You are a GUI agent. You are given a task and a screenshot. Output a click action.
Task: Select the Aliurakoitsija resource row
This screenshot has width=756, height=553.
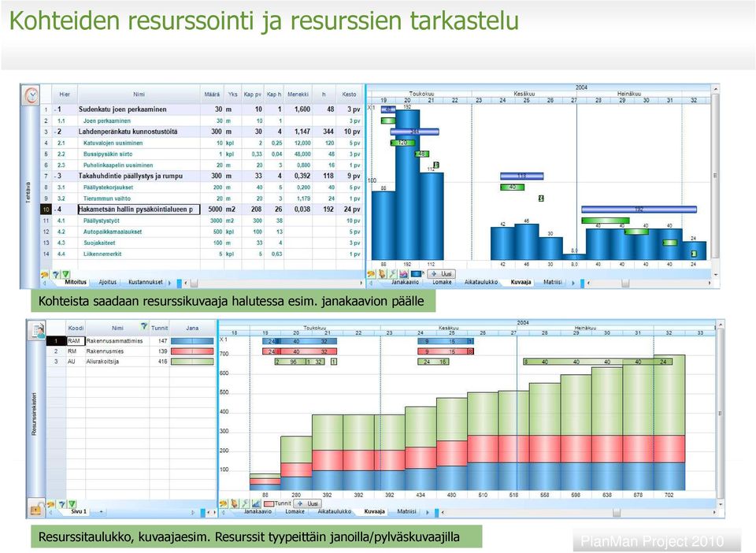(132, 361)
